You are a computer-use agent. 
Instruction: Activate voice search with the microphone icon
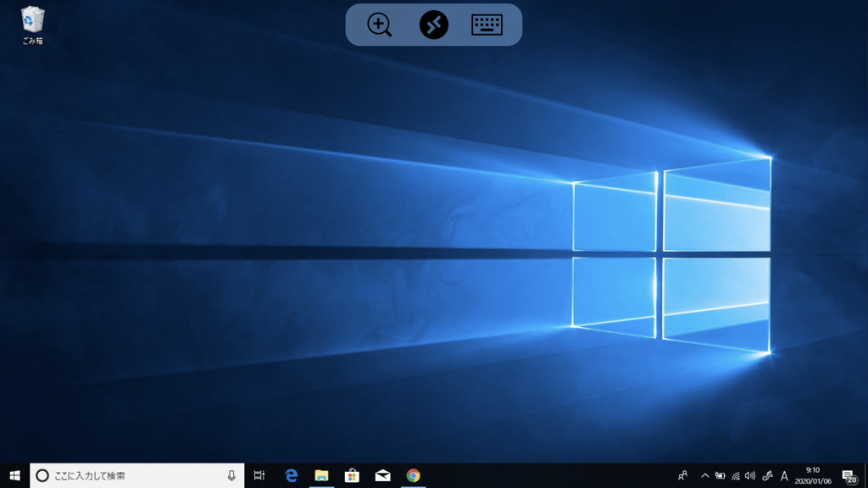point(231,474)
